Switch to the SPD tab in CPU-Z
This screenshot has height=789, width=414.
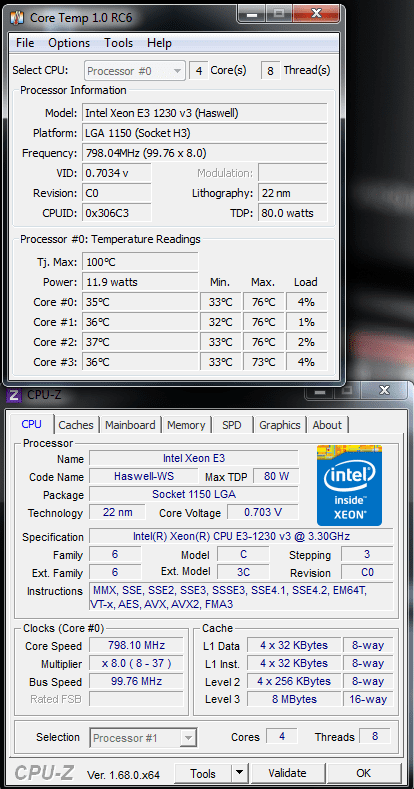[232, 425]
